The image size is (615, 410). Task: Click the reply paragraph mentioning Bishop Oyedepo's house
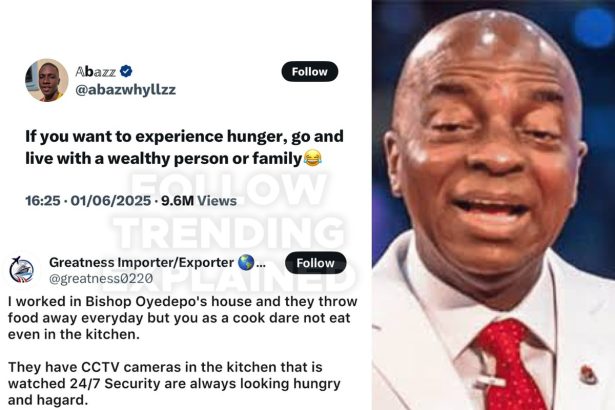182,318
